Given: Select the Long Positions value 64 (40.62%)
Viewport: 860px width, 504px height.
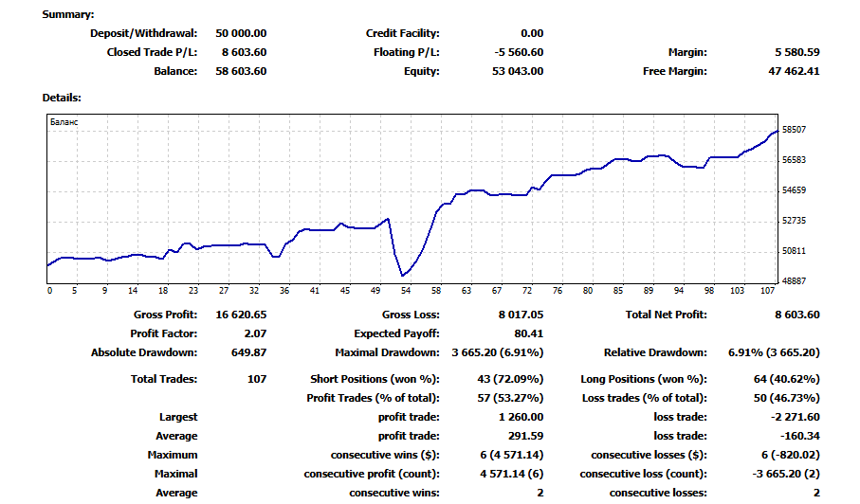Looking at the screenshot, I should coord(786,379).
